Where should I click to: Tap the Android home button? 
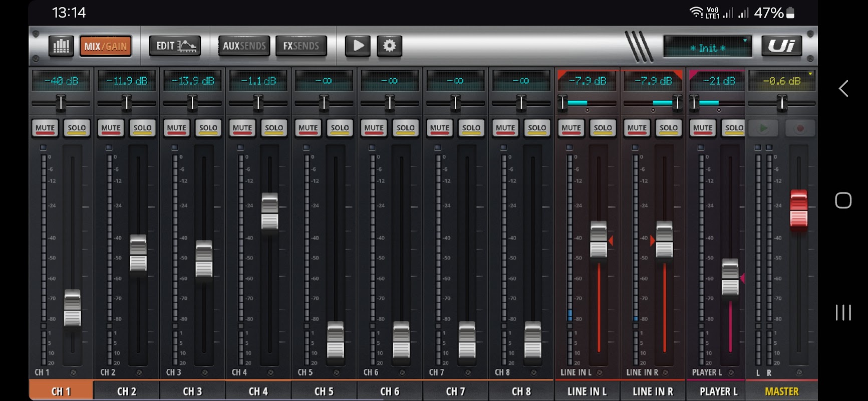[843, 200]
